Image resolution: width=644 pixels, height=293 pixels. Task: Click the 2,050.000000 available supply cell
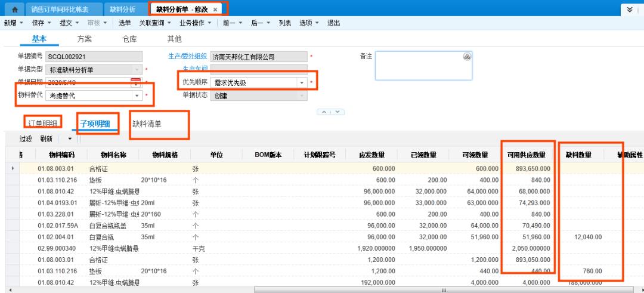point(527,249)
